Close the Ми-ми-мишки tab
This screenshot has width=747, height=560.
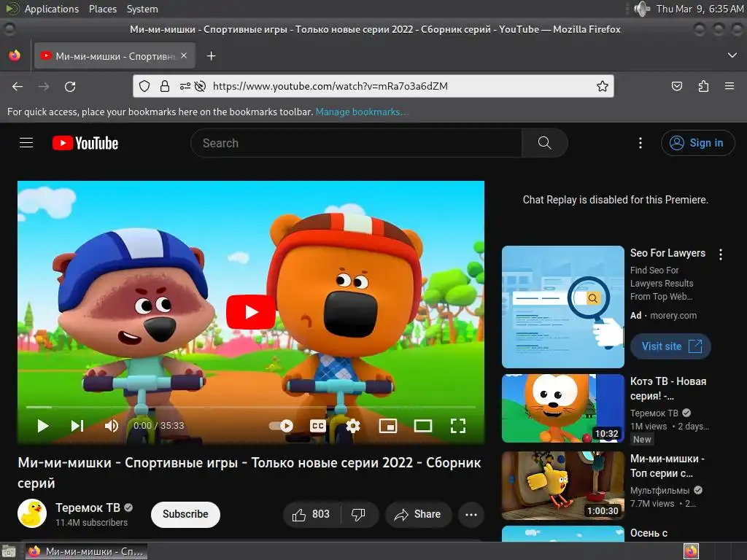point(184,55)
